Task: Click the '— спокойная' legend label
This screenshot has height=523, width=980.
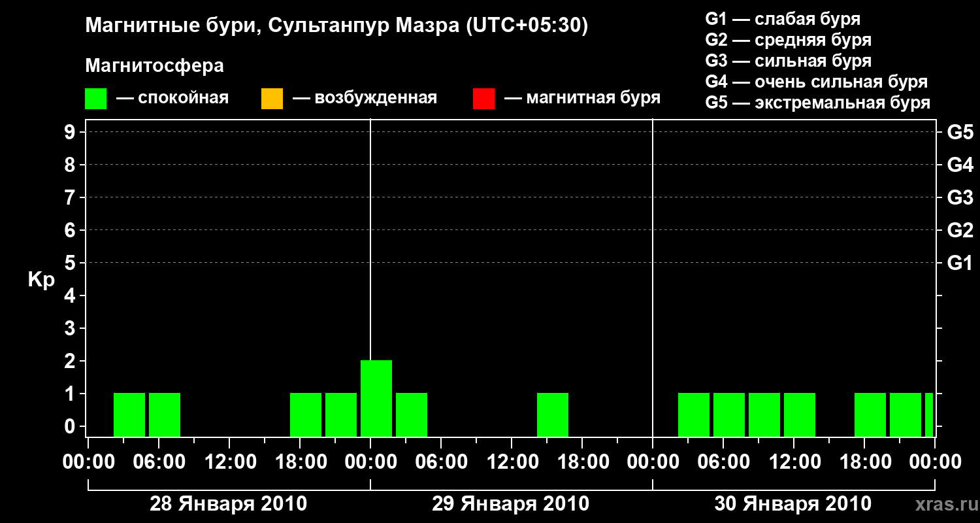Action: (172, 99)
